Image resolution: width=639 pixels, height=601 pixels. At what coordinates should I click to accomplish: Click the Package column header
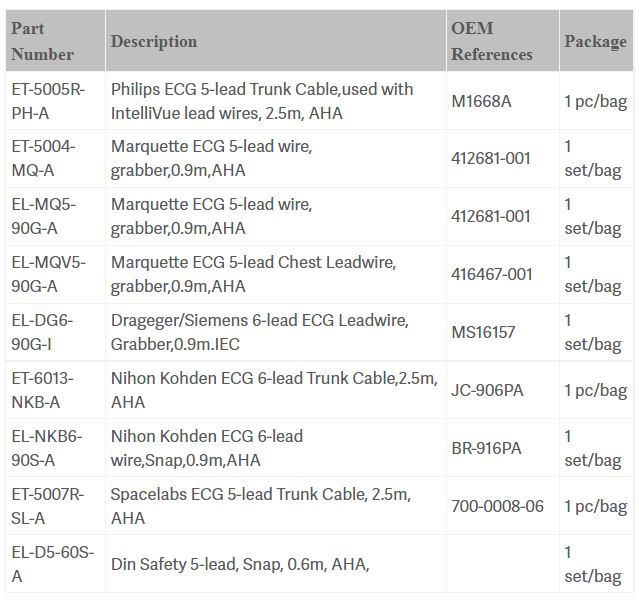pos(595,41)
